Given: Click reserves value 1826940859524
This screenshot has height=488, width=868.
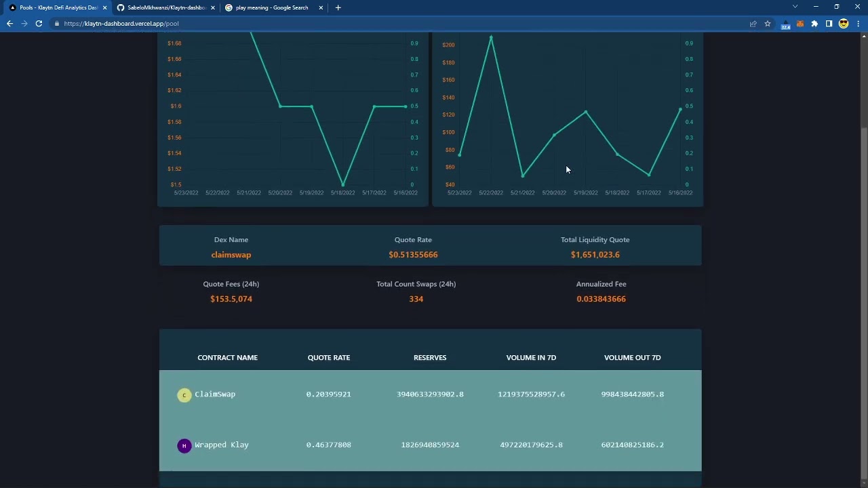Looking at the screenshot, I should (430, 445).
